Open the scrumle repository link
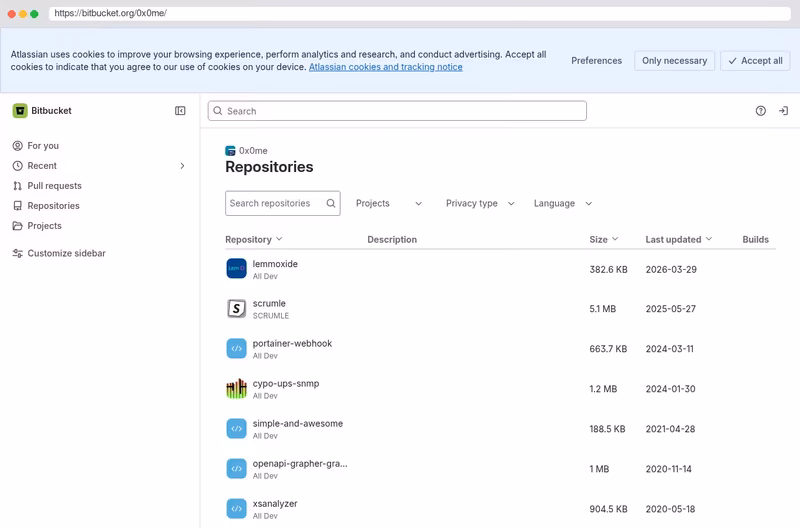 click(x=269, y=303)
